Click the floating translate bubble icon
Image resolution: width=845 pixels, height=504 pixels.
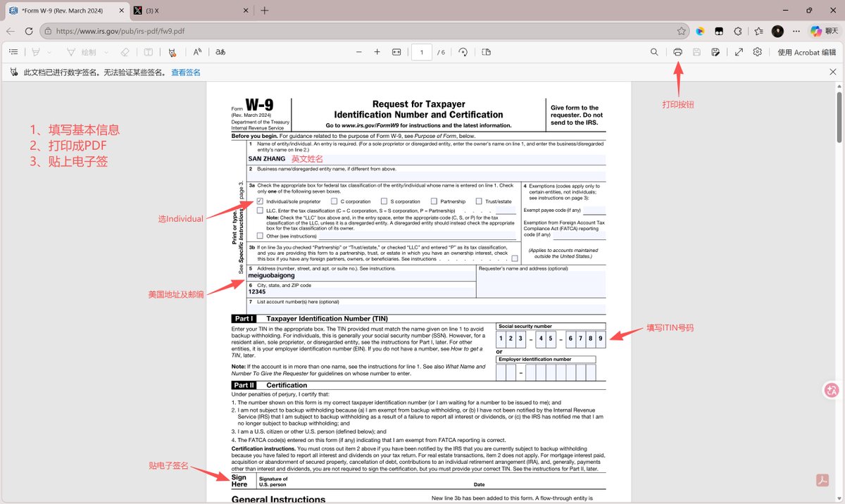click(832, 390)
